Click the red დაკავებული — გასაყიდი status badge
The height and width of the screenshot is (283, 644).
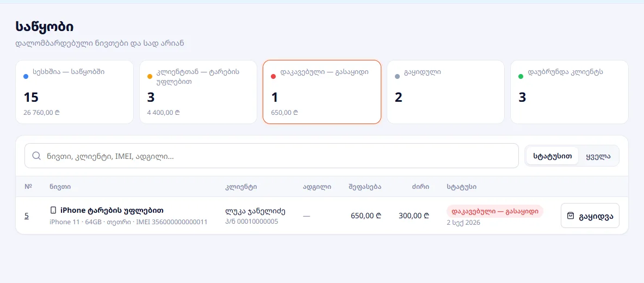(x=495, y=212)
